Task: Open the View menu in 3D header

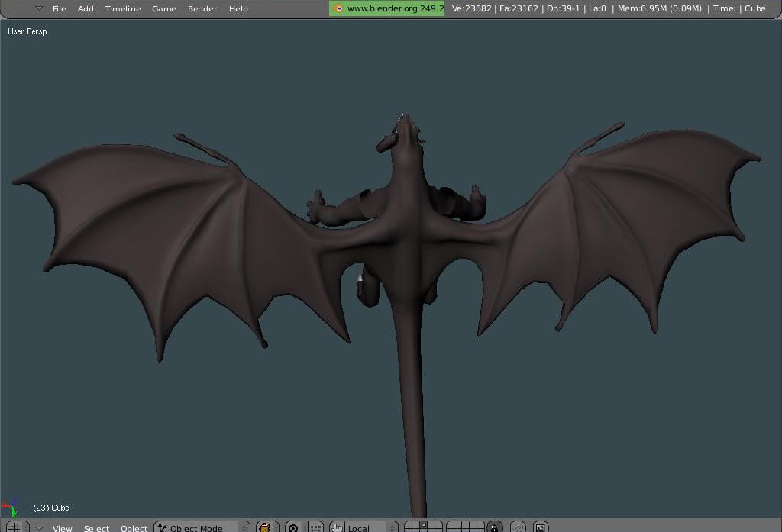Action: click(x=62, y=528)
